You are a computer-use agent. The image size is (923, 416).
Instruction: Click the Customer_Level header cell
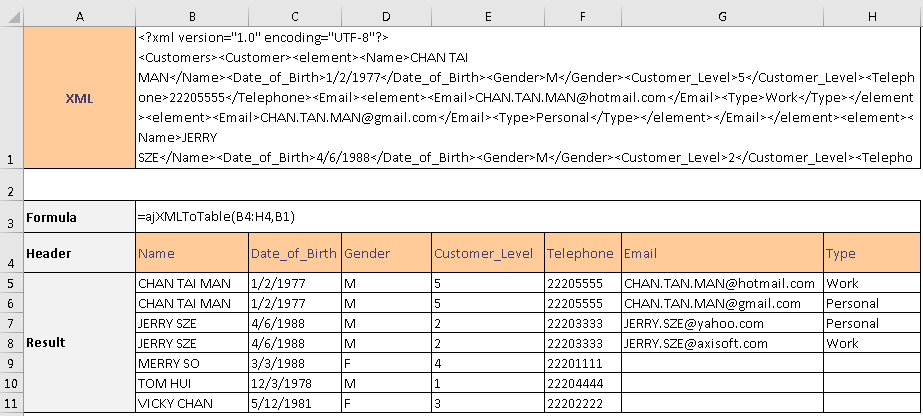click(486, 254)
